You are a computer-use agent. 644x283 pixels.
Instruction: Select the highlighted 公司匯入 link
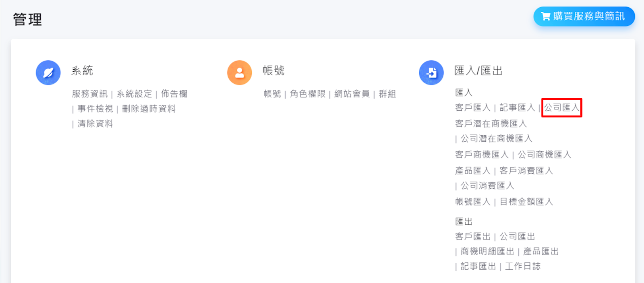(561, 107)
